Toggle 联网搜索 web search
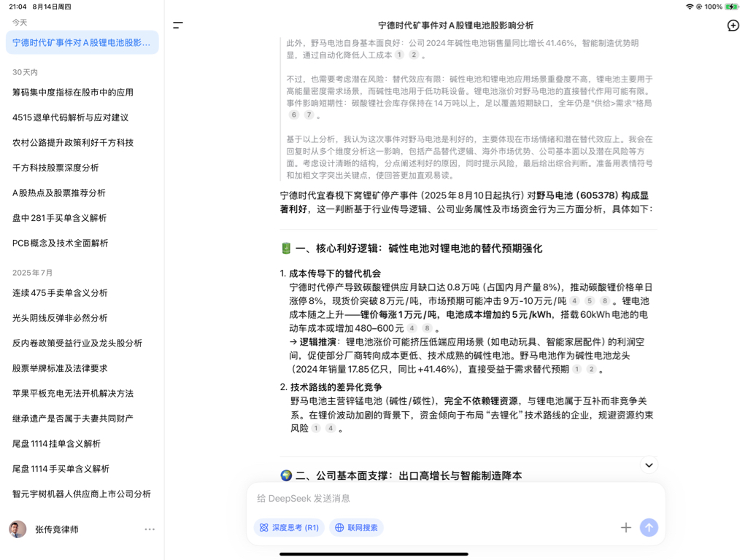748x560 pixels. tap(356, 528)
